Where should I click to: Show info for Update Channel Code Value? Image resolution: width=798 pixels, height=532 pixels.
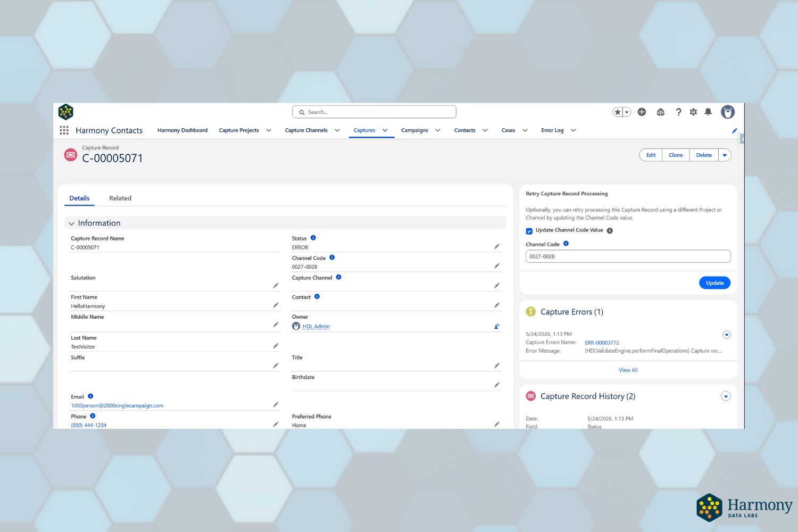(x=610, y=231)
